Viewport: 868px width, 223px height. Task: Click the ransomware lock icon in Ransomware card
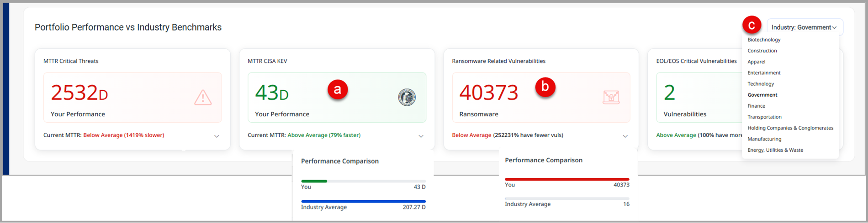[x=611, y=98]
